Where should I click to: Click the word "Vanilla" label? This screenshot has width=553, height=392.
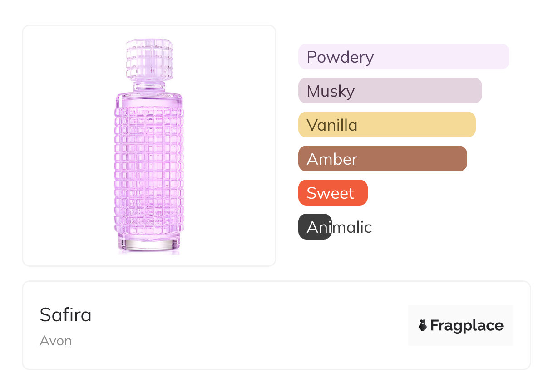(x=332, y=125)
